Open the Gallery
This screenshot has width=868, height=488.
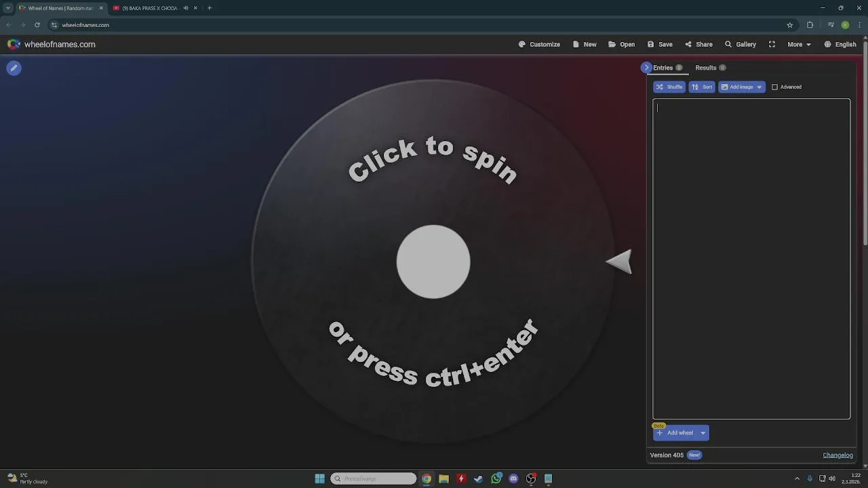(x=740, y=44)
